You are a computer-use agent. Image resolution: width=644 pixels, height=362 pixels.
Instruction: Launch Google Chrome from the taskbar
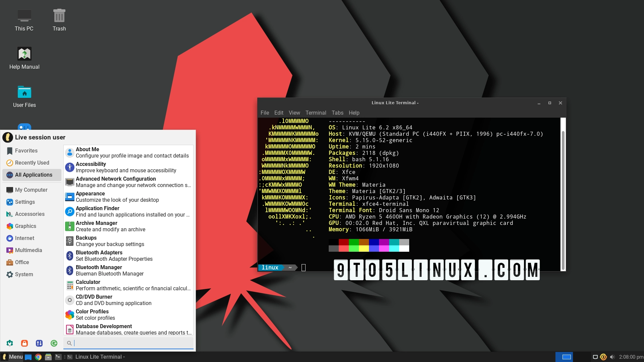(x=38, y=357)
